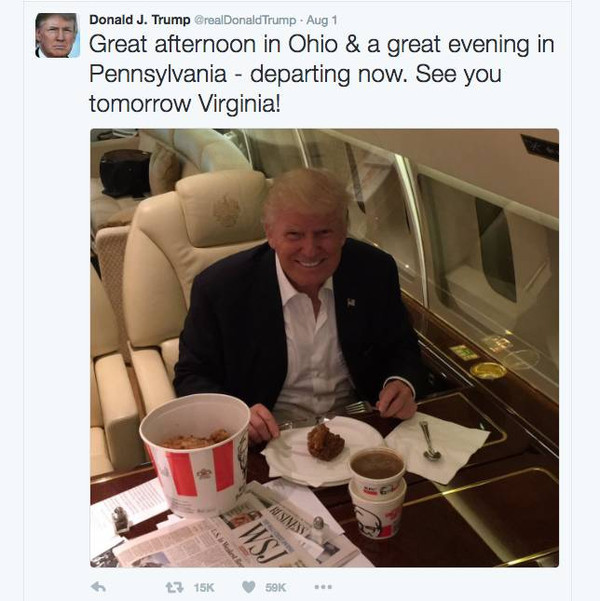Viewport: 600px width, 601px height.
Task: Click the 59K likes count
Action: (x=276, y=587)
